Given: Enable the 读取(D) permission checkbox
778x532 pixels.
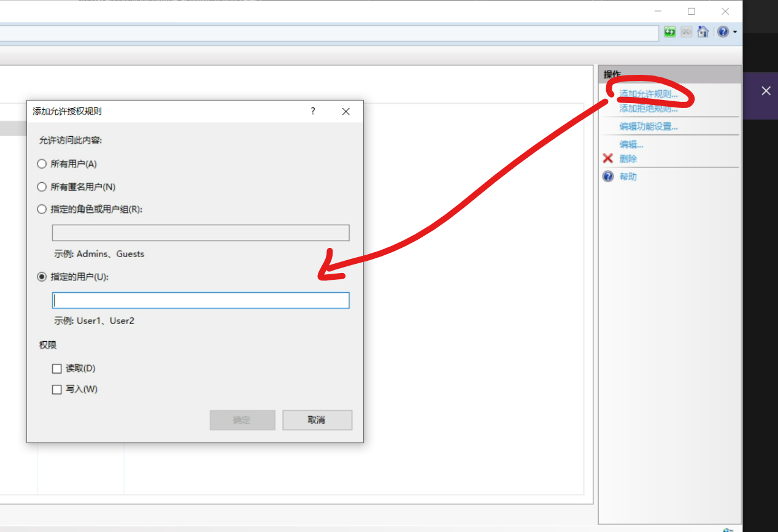Looking at the screenshot, I should pyautogui.click(x=57, y=369).
